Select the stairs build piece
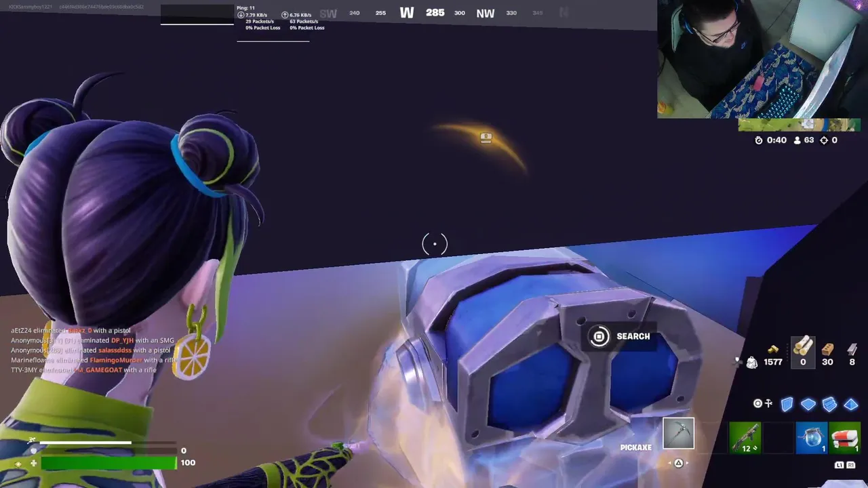The height and width of the screenshot is (488, 868). 829,405
